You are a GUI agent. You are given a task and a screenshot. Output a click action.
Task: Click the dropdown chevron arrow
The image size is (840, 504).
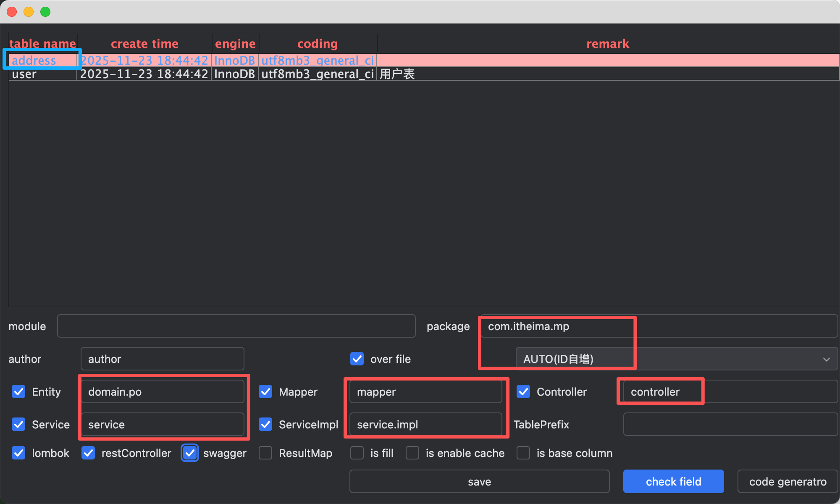pos(826,359)
